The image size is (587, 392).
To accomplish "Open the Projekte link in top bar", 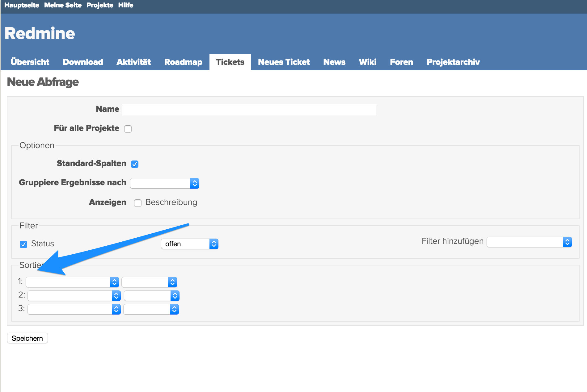I will point(100,5).
